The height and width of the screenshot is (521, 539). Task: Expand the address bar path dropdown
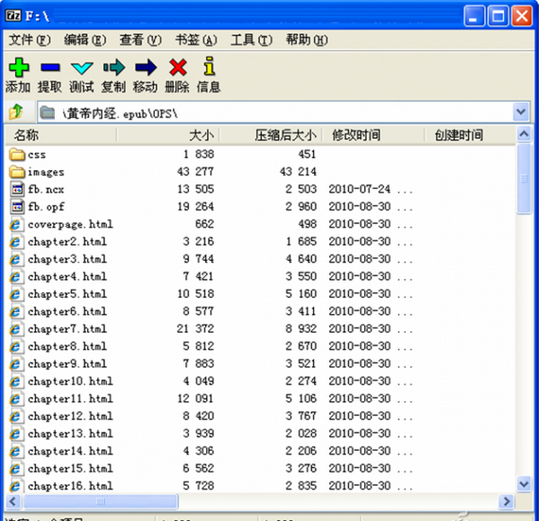click(521, 112)
